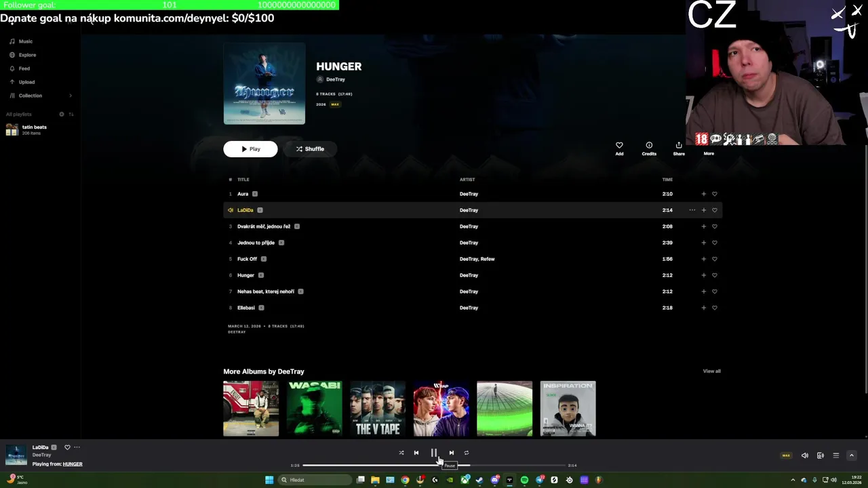Add Ellebasi to playlist
The width and height of the screenshot is (868, 488).
703,308
